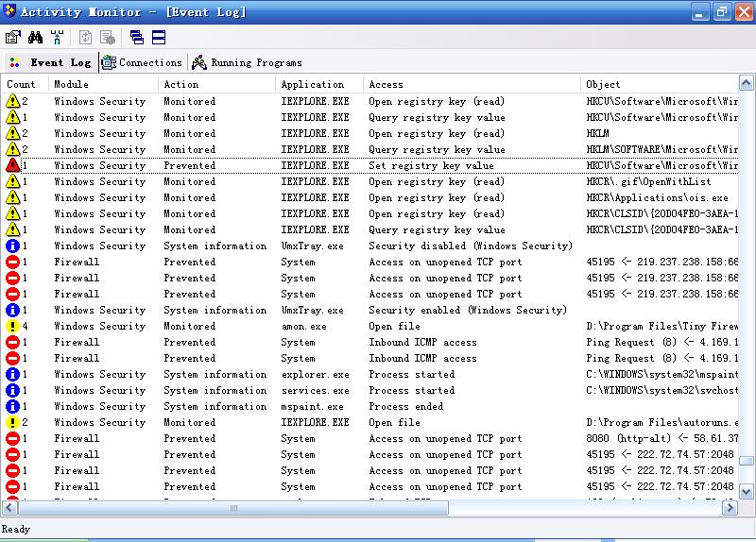Sort by the Access column header
The height and width of the screenshot is (542, 756).
(472, 84)
